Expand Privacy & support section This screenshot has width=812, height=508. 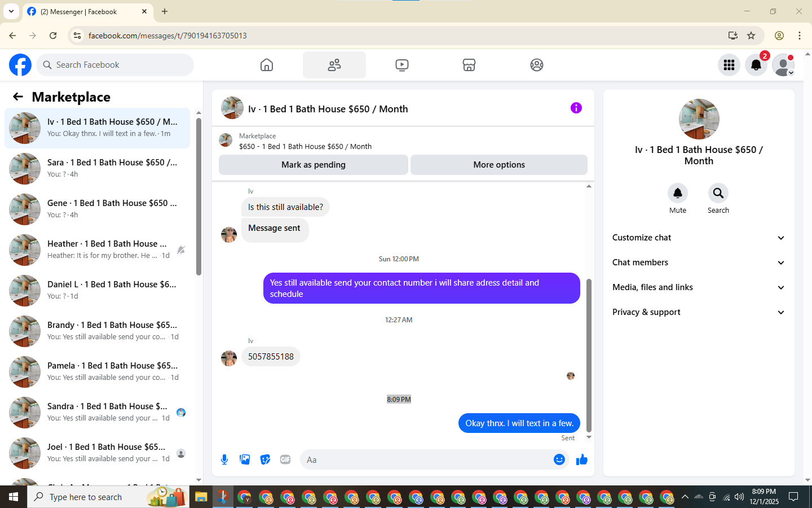click(x=699, y=312)
